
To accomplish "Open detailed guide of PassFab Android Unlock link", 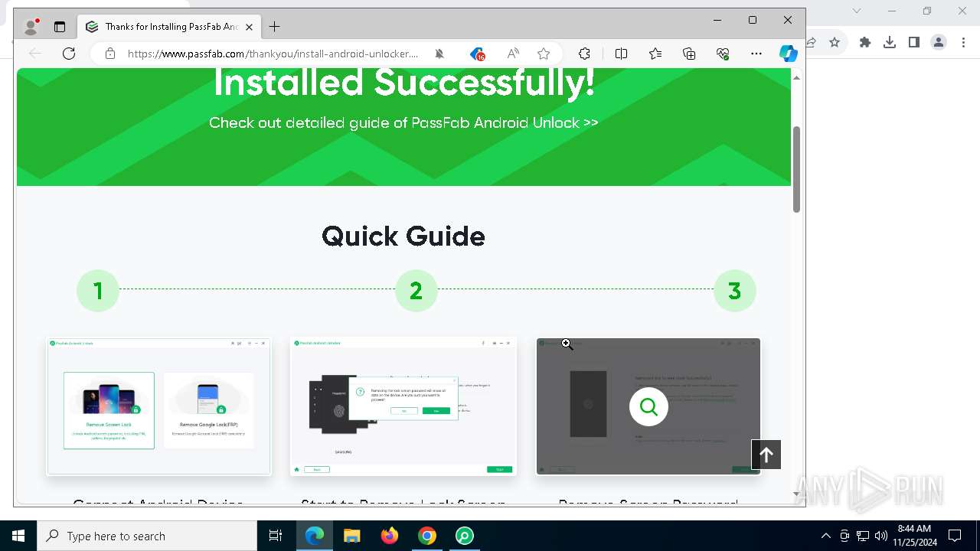I will pyautogui.click(x=403, y=122).
